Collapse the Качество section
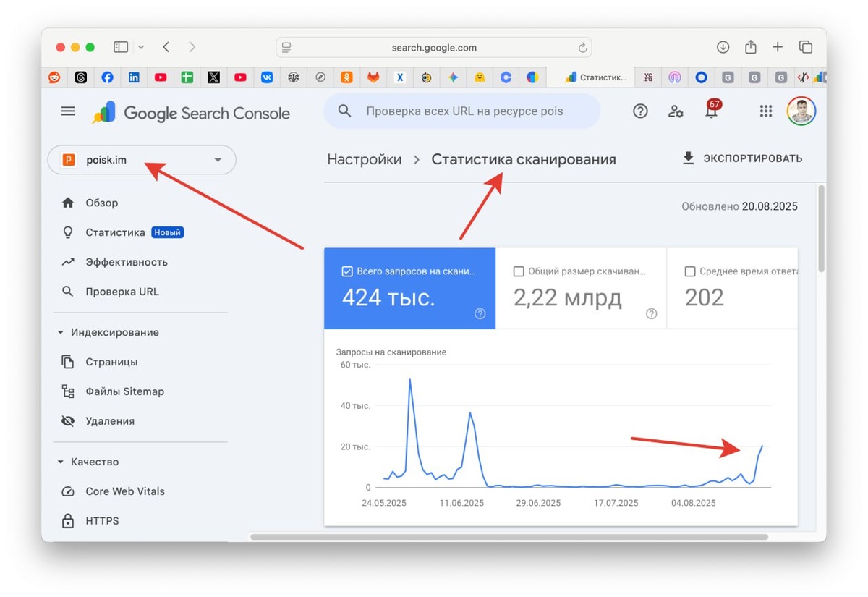Screen dimensions: 868x597 pyautogui.click(x=60, y=462)
